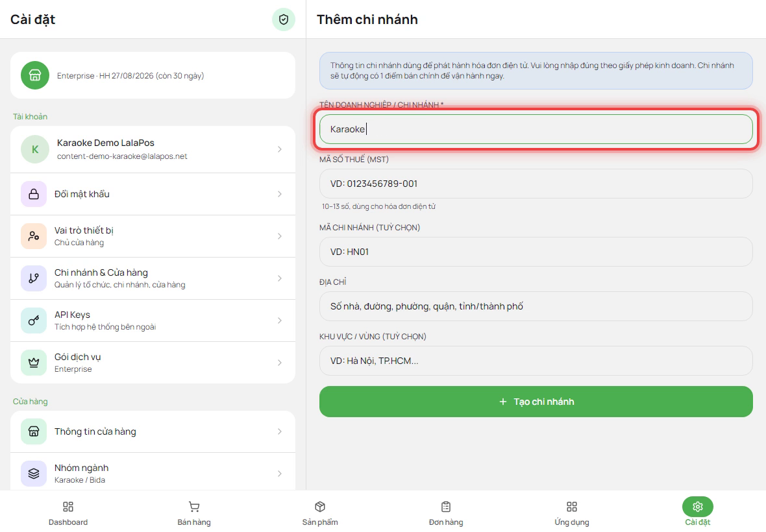Click the Gói dịch vụ crown icon
766x532 pixels.
tap(34, 363)
